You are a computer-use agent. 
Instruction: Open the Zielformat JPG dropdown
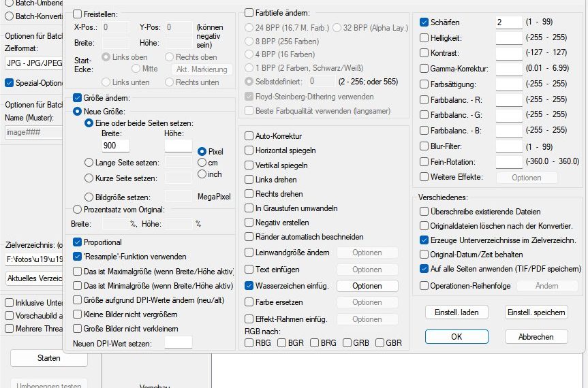point(34,62)
